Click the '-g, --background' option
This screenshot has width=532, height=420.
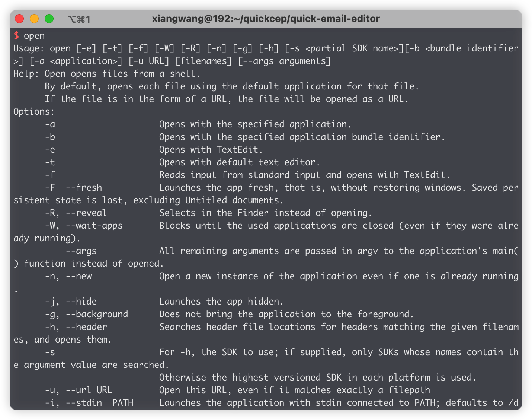(86, 314)
